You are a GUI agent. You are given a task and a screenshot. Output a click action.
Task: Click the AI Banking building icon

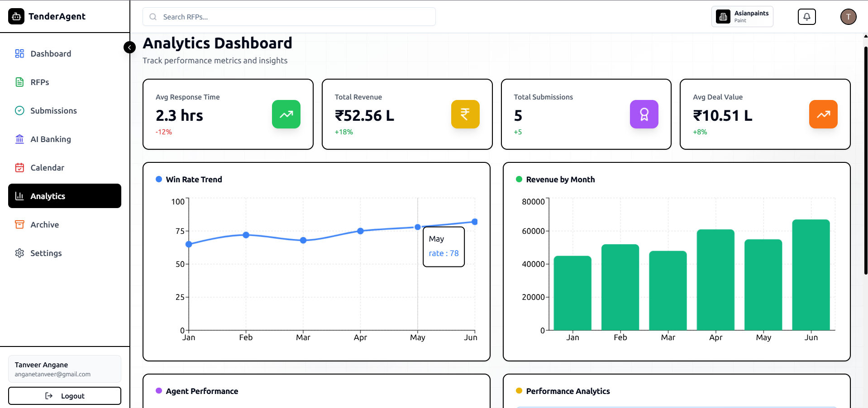pos(19,139)
